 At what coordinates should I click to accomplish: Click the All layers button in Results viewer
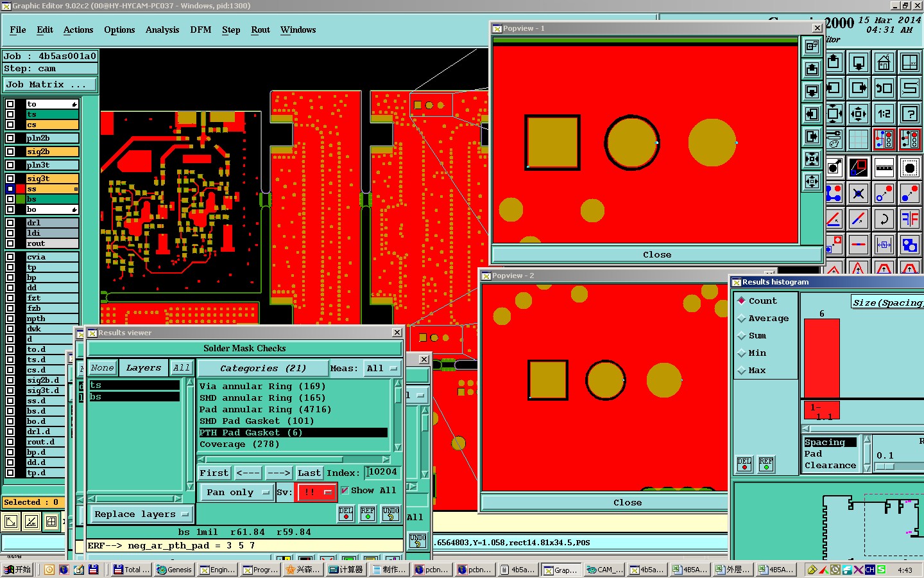pyautogui.click(x=182, y=367)
